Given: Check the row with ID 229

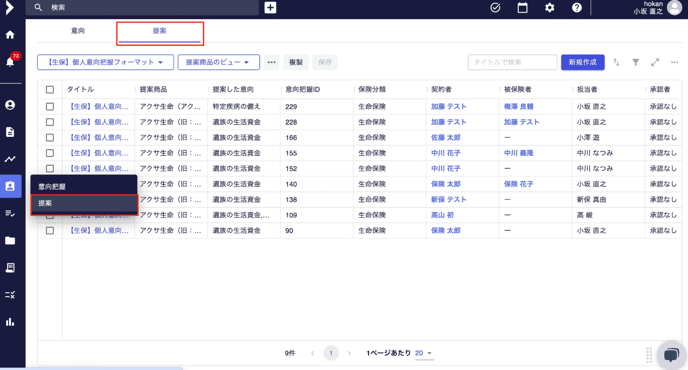Looking at the screenshot, I should [50, 107].
